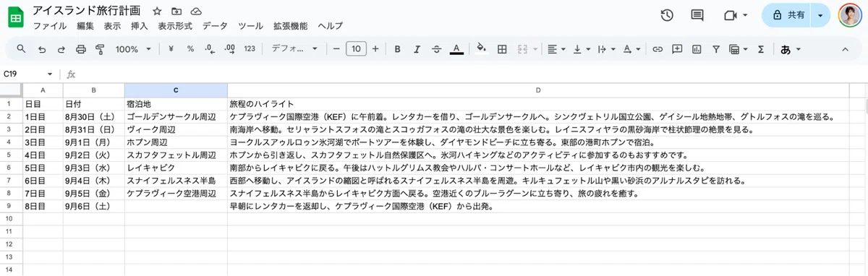Print the spreadsheet
This screenshot has width=868, height=276.
(x=80, y=49)
